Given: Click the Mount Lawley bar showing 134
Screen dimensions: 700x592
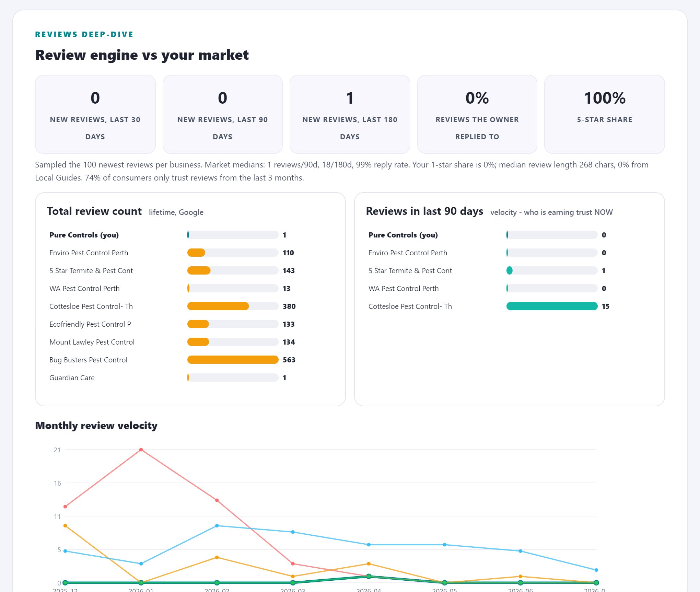Looking at the screenshot, I should click(198, 342).
